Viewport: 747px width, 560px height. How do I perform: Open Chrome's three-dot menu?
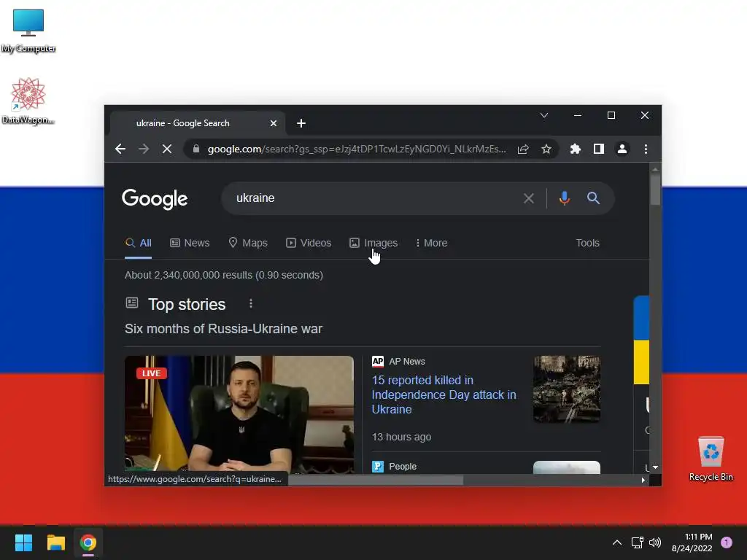click(646, 149)
